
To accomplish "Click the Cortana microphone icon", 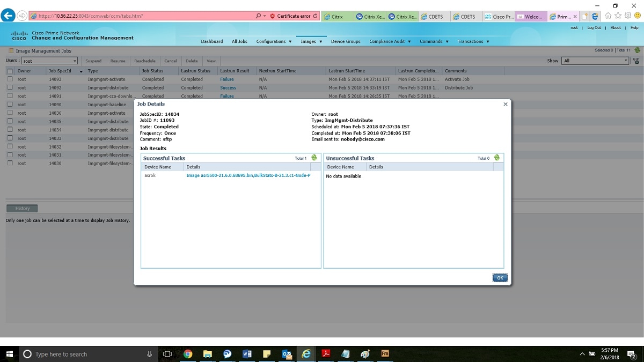I will (x=150, y=354).
